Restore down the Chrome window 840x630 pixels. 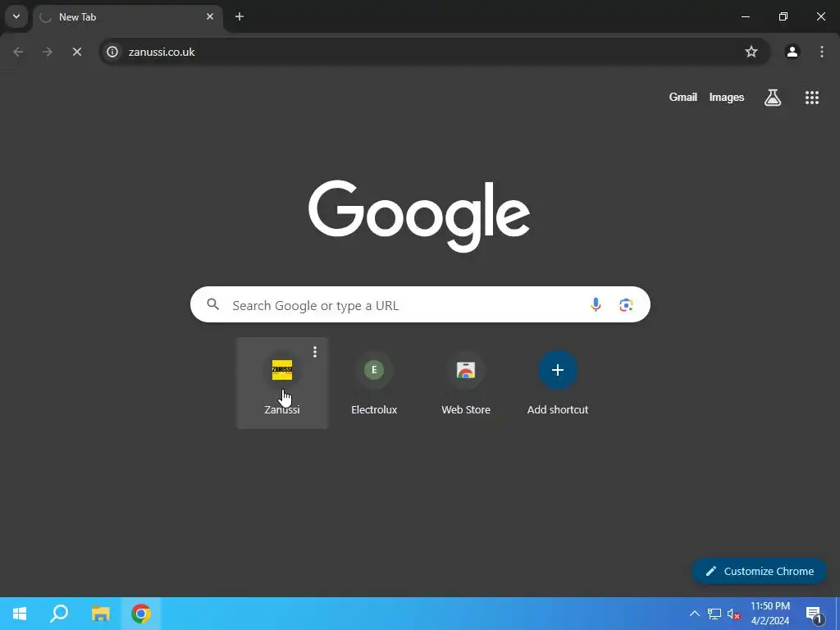[783, 16]
